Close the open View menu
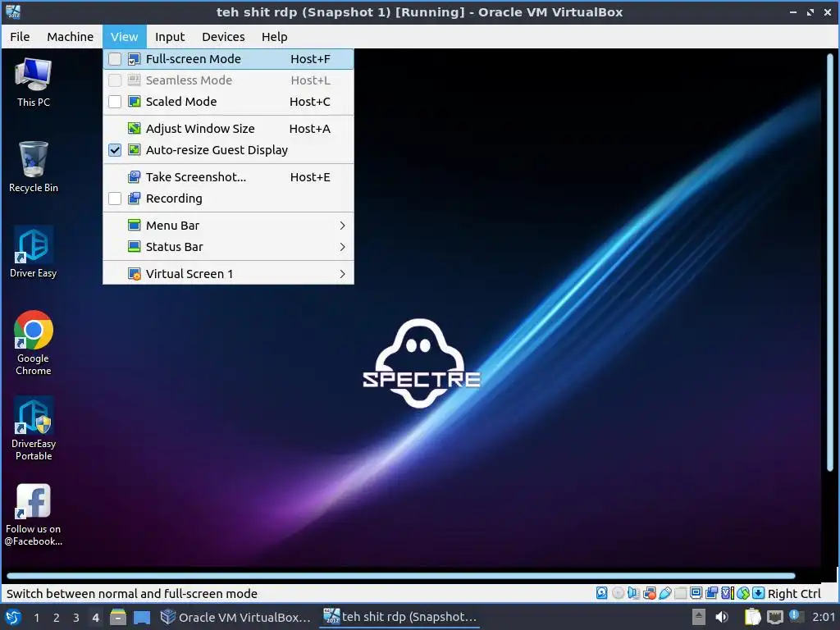 [x=125, y=36]
